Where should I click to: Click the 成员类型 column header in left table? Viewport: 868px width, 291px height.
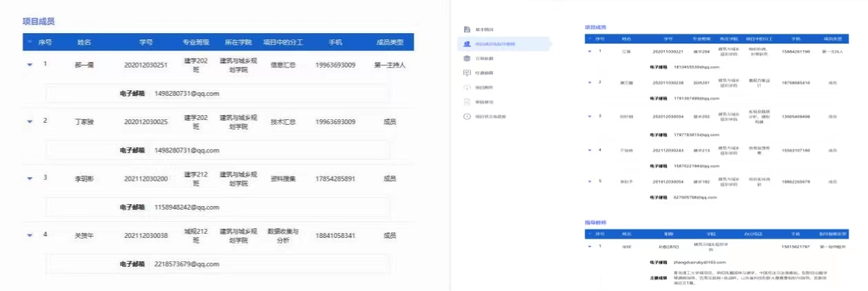390,42
